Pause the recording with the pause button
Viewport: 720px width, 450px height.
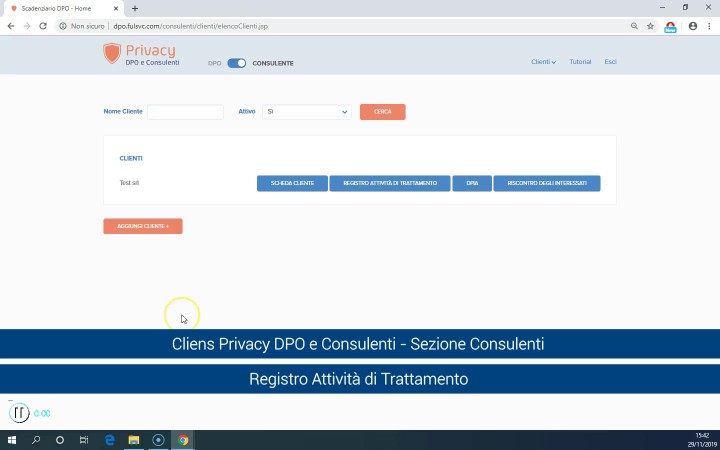tap(19, 412)
